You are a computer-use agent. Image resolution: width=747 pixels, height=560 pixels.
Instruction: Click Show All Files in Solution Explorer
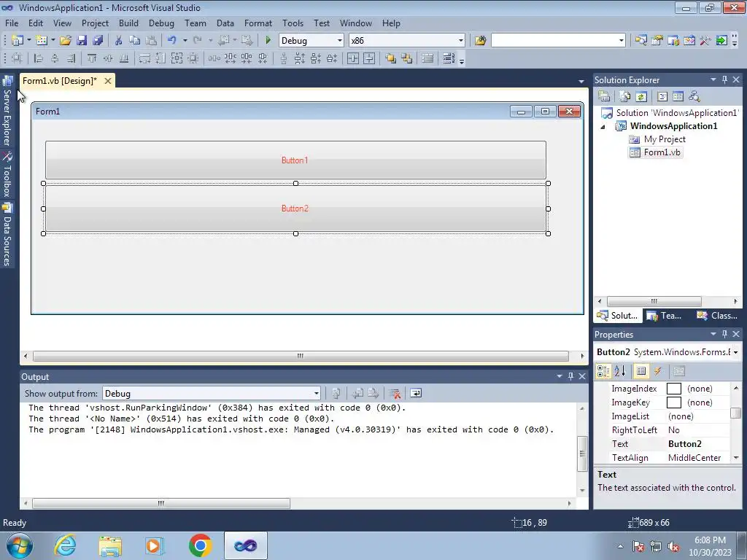click(x=624, y=97)
